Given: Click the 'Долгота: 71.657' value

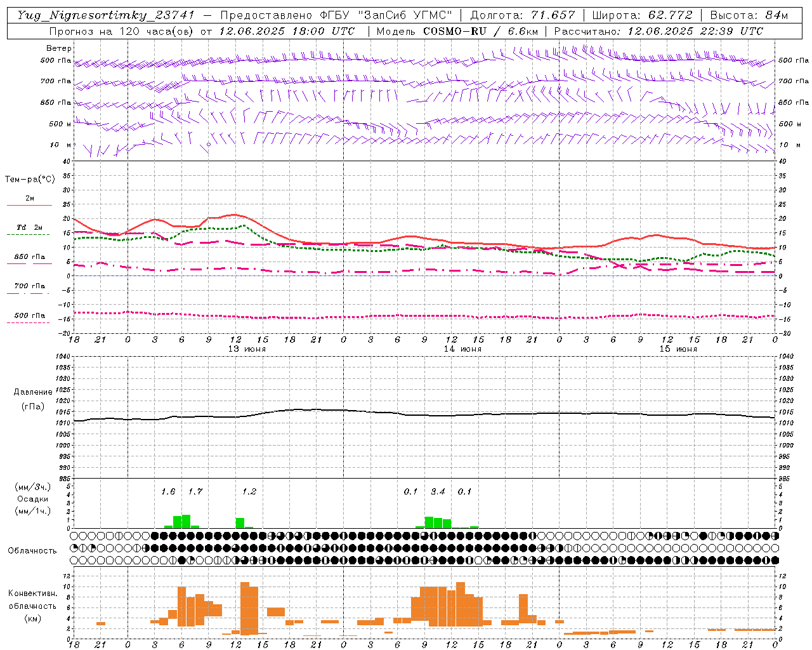Looking at the screenshot, I should pos(523,15).
